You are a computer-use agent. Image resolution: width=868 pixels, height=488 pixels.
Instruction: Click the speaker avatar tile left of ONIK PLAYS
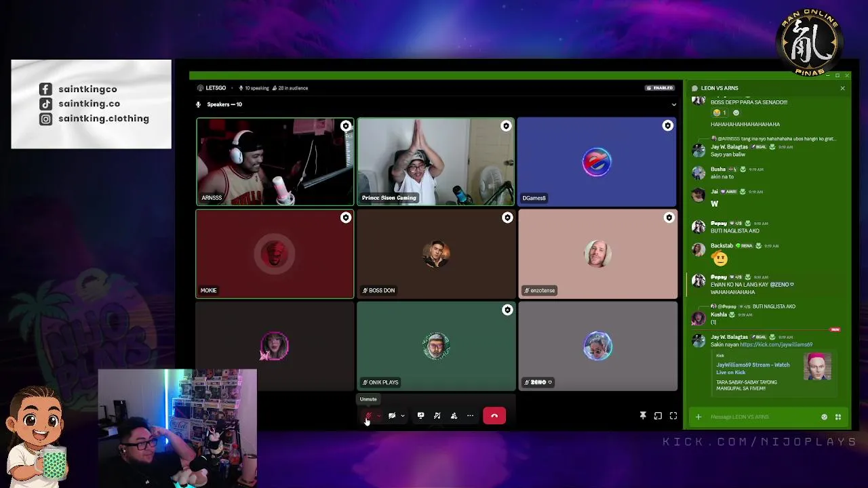tap(275, 346)
